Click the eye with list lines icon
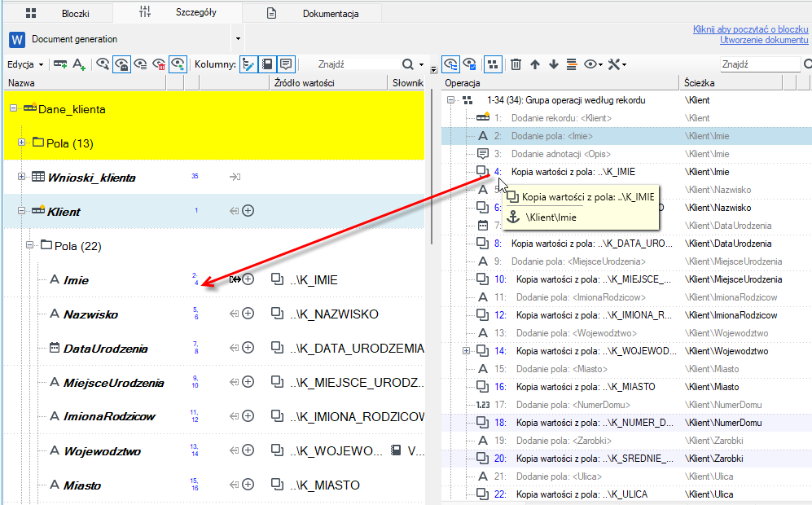Screen dimensions: 812x505 point(140,64)
